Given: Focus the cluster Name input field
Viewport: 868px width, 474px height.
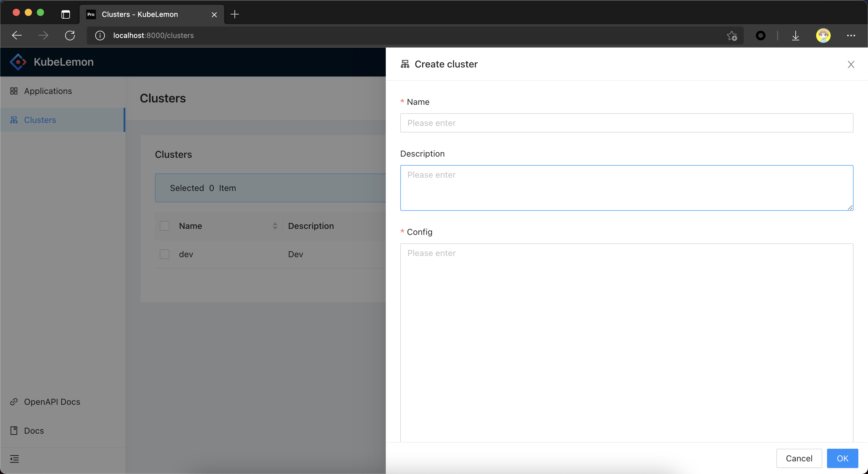Looking at the screenshot, I should [626, 123].
